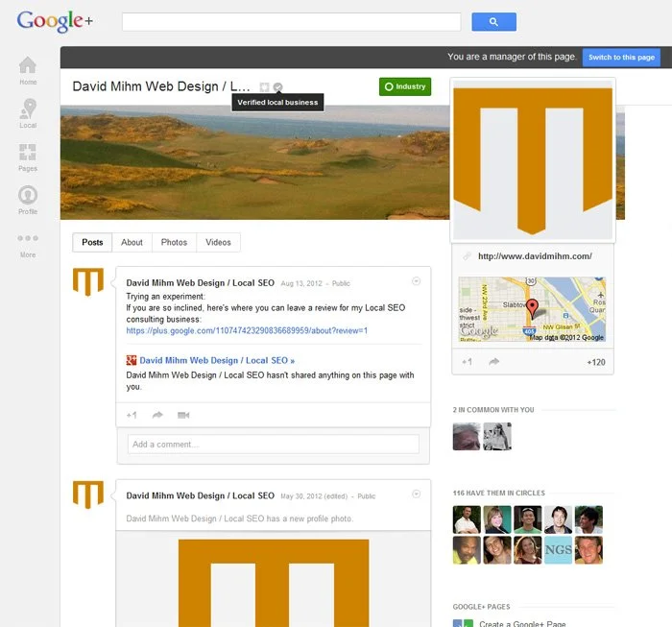
Task: Click the red Google+ icon before linked page title
Action: [132, 360]
